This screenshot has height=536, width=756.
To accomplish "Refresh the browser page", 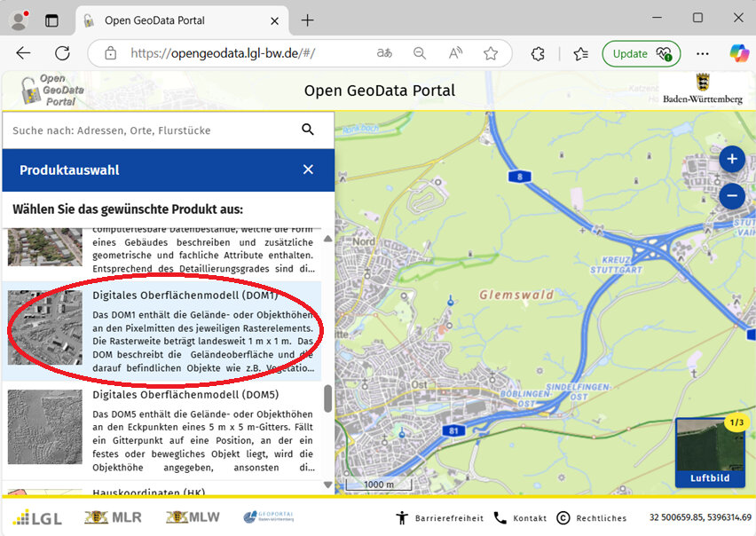I will pos(62,53).
